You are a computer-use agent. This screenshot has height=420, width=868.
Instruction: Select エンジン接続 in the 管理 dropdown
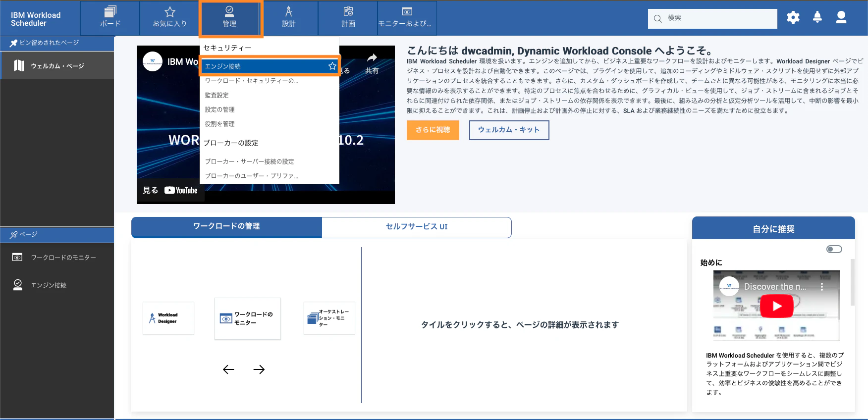tap(270, 66)
